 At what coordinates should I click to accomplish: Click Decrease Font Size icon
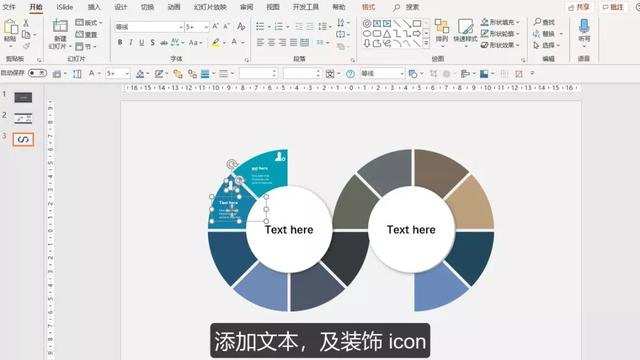coord(227,27)
